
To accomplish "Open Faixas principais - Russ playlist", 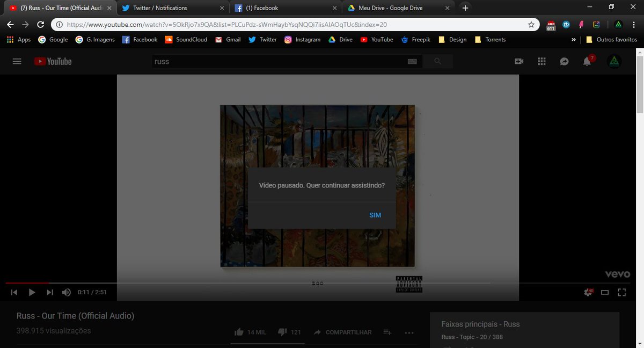I will click(480, 324).
